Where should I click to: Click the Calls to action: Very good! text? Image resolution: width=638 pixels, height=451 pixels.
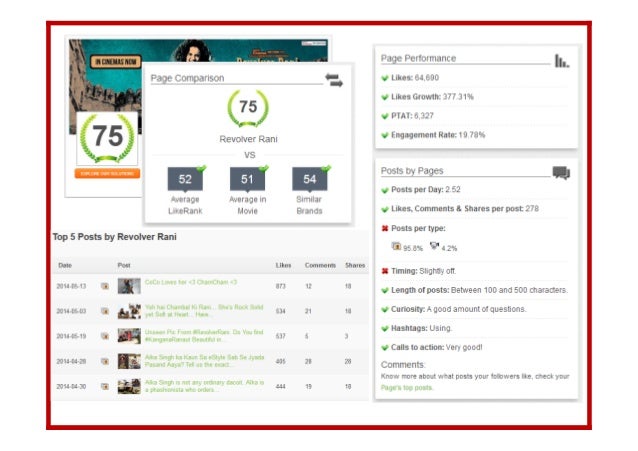click(437, 348)
